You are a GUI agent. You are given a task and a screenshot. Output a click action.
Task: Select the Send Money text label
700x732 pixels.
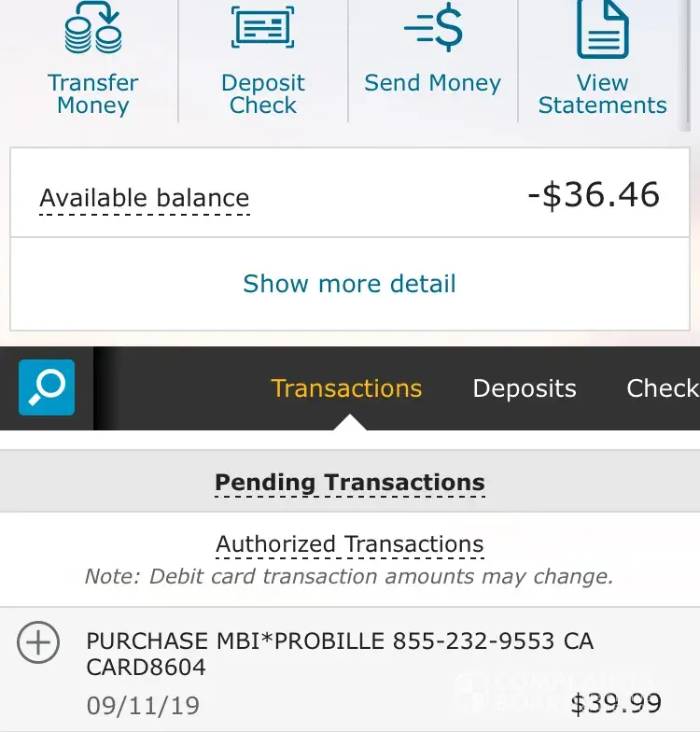coord(432,83)
